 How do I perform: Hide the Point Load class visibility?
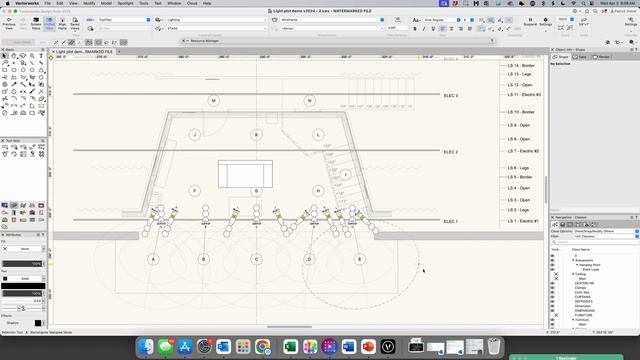553,269
